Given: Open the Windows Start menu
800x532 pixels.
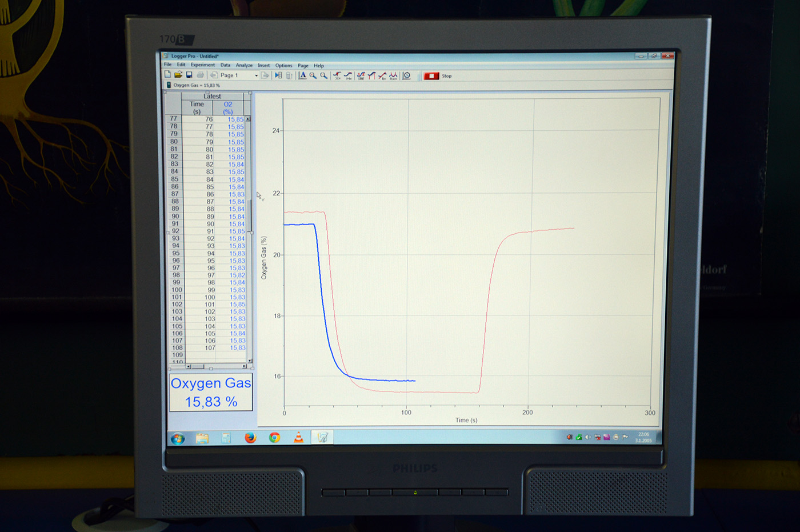Looking at the screenshot, I should tap(178, 438).
